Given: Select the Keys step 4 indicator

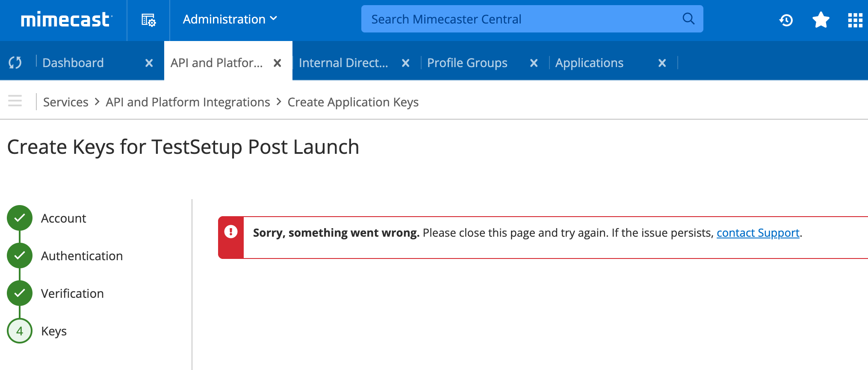Looking at the screenshot, I should [x=20, y=331].
